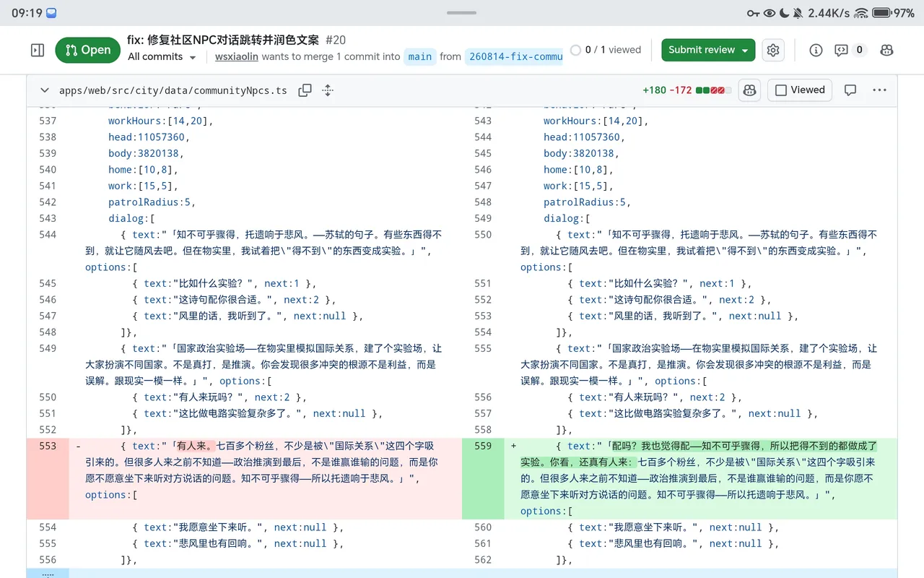Click line number 550 on right side
The height and width of the screenshot is (578, 924).
tap(483, 234)
